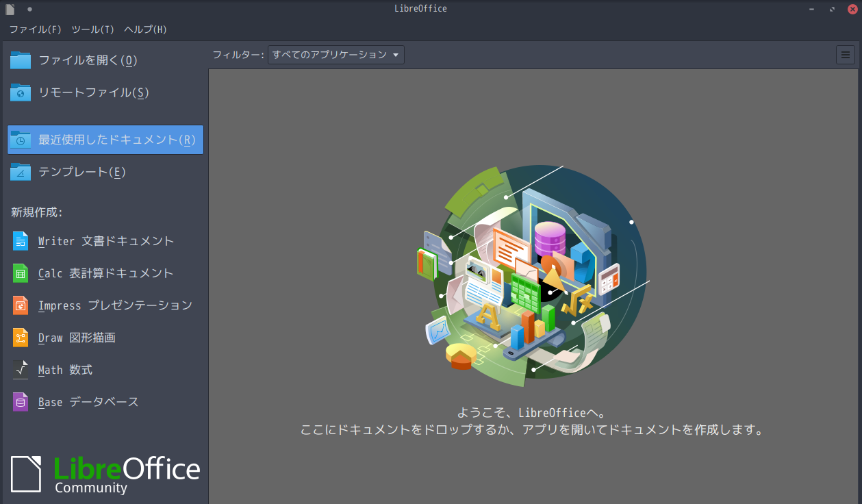Screen dimensions: 862x504
Task: Click the フィルター: label
Action: coord(238,55)
